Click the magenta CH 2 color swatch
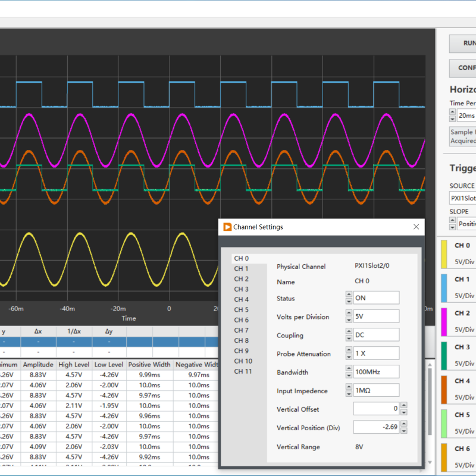This screenshot has width=476, height=476. pos(444,322)
